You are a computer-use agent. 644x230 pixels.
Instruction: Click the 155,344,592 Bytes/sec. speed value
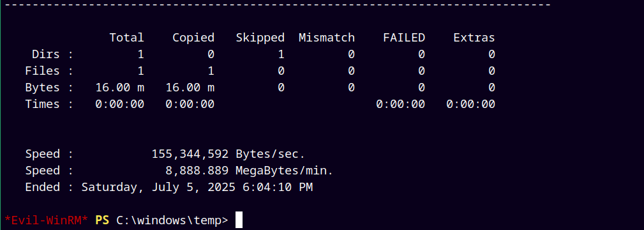point(228,155)
